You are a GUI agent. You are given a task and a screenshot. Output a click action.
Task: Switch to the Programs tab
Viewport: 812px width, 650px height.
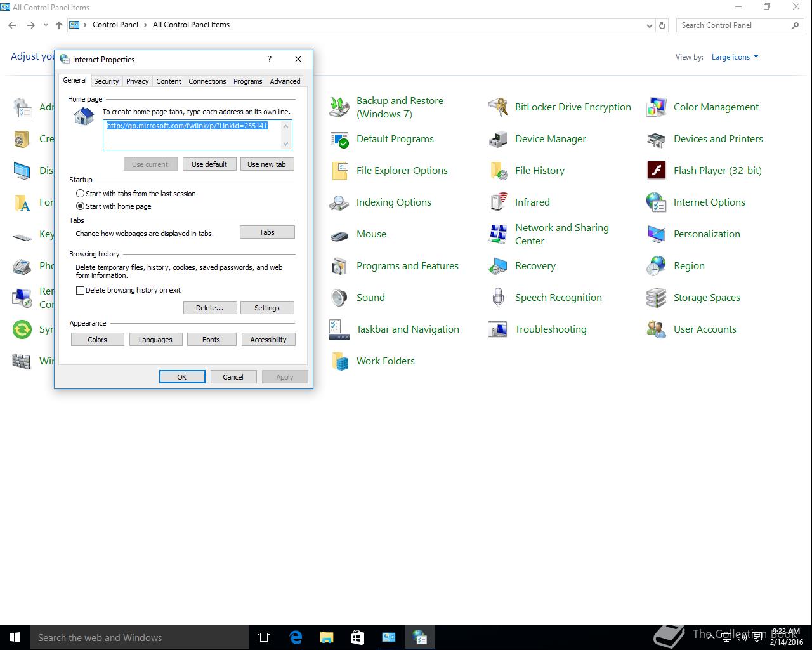247,81
